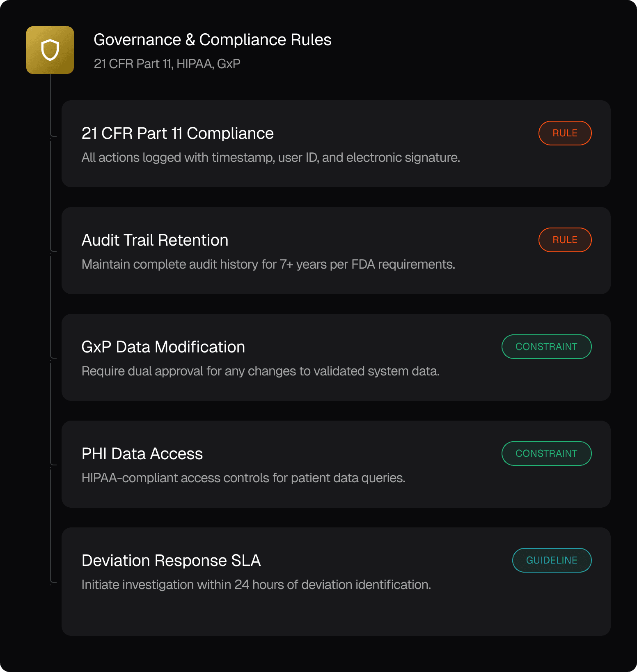Select the dual approval requirement text
This screenshot has height=672, width=637.
coord(261,371)
